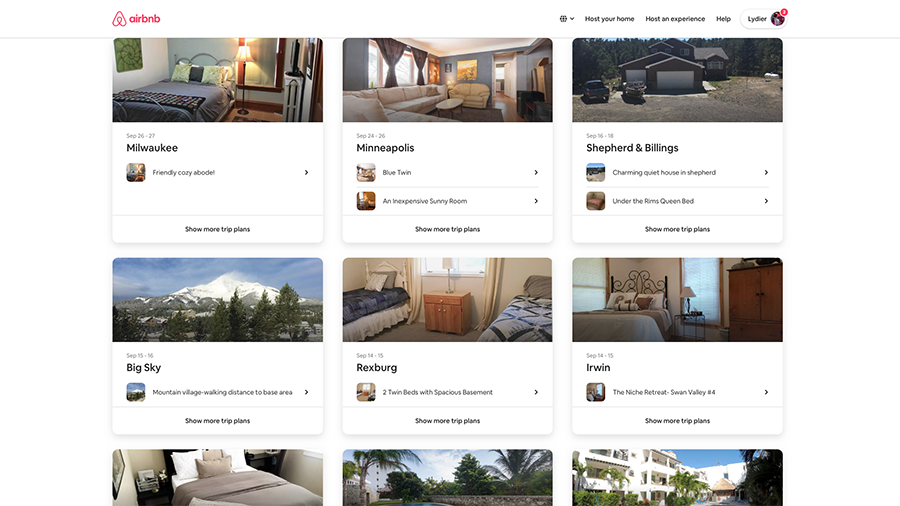Show more trip plans for Milwaukee

(x=218, y=229)
